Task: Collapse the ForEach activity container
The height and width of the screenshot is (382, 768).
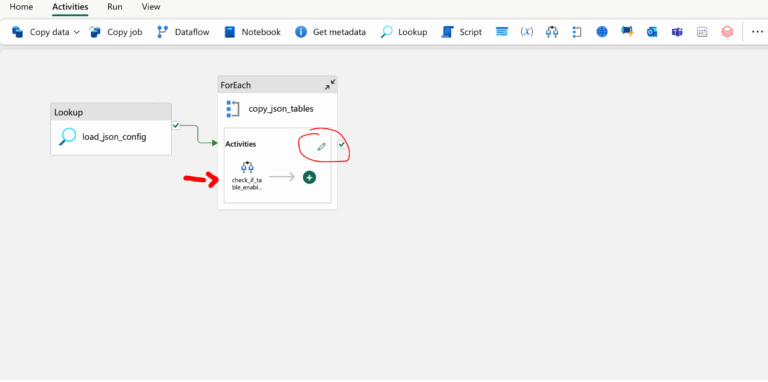Action: tap(330, 85)
